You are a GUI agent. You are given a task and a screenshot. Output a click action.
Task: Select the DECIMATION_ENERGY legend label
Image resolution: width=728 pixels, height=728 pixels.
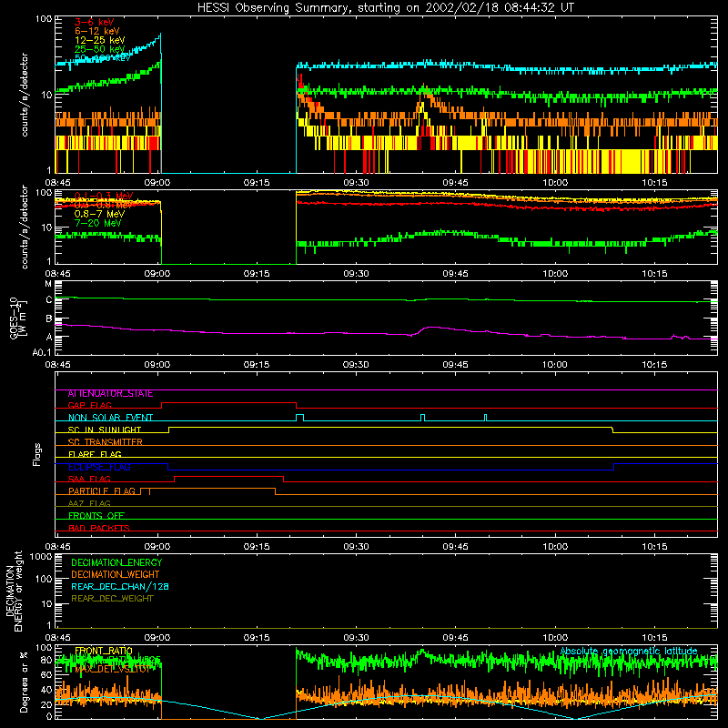coord(116,562)
